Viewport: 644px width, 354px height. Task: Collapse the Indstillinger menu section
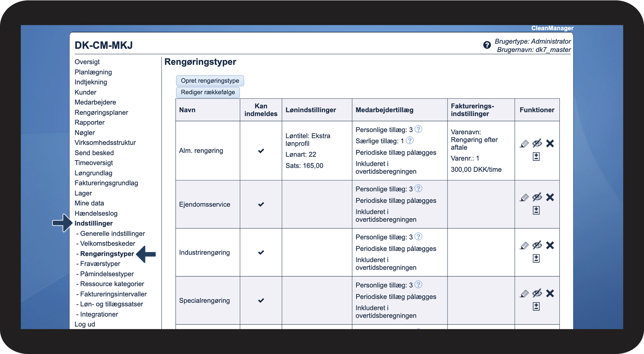94,223
